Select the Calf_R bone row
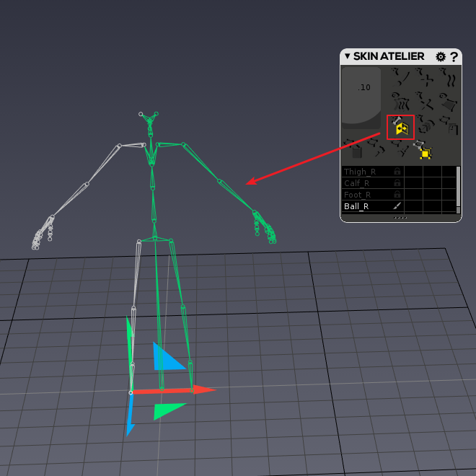476x476 pixels. 399,183
